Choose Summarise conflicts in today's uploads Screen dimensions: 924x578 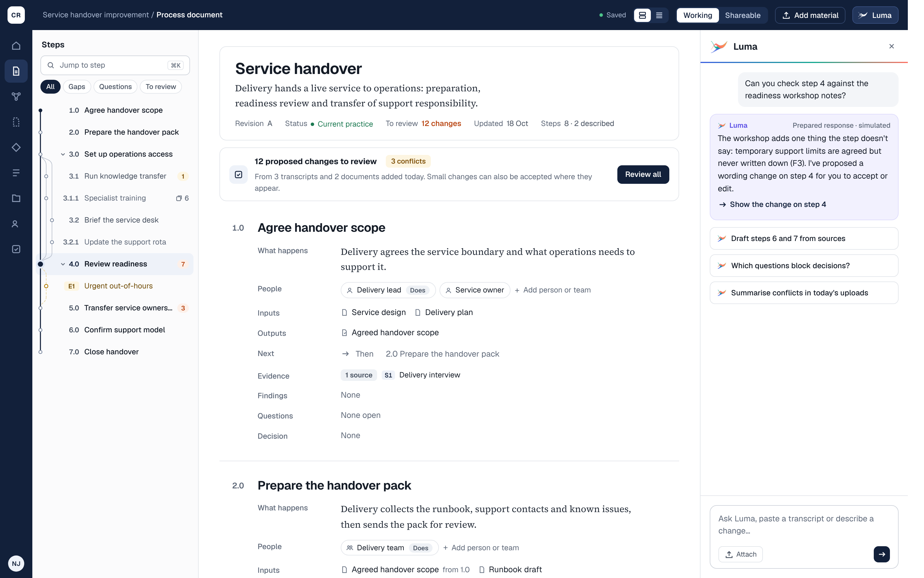point(804,293)
